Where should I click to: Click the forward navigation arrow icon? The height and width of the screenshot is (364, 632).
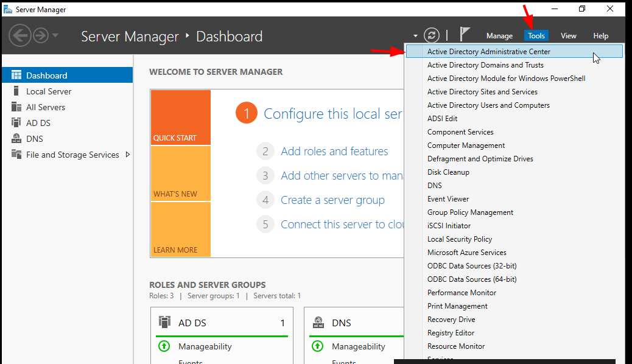pyautogui.click(x=40, y=35)
